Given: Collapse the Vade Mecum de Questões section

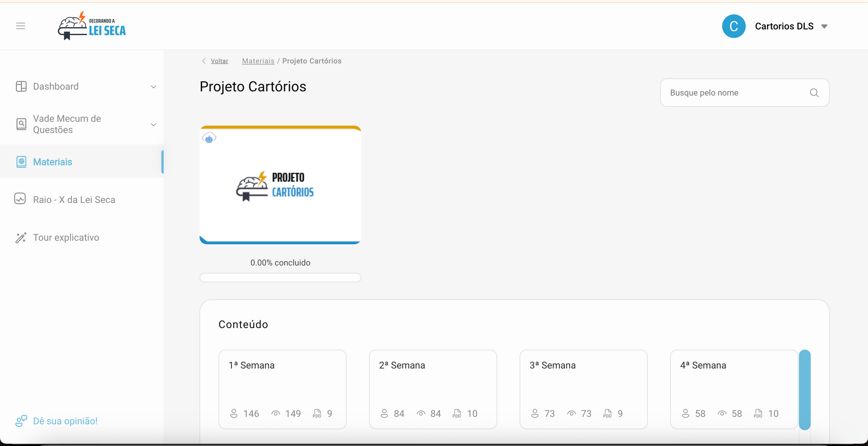Looking at the screenshot, I should click(154, 124).
